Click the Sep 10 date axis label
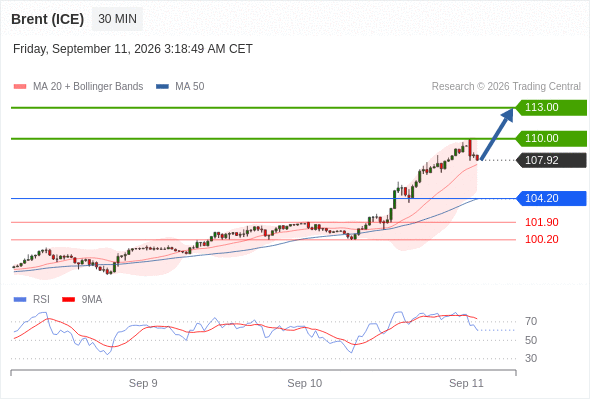 point(304,383)
